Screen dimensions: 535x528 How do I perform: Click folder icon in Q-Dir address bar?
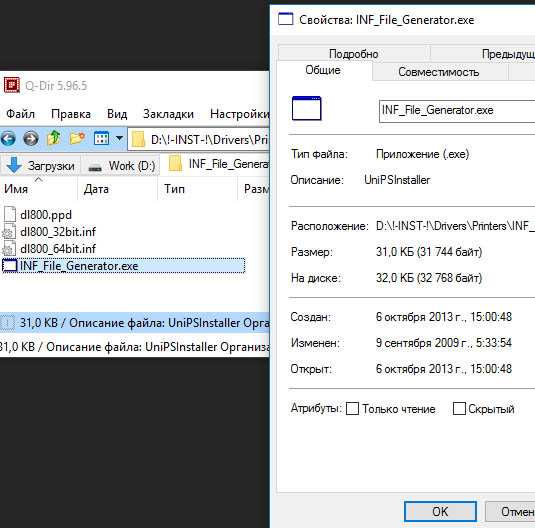click(139, 139)
